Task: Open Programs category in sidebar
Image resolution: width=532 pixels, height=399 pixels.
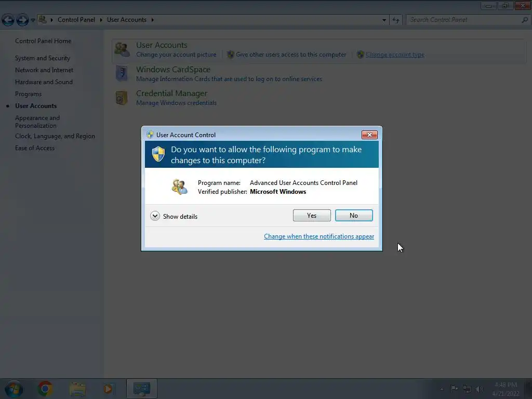Action: coord(28,94)
